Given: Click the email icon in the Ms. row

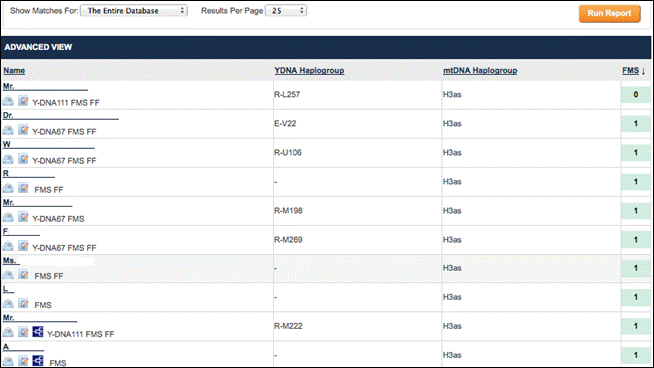Looking at the screenshot, I should coord(8,275).
